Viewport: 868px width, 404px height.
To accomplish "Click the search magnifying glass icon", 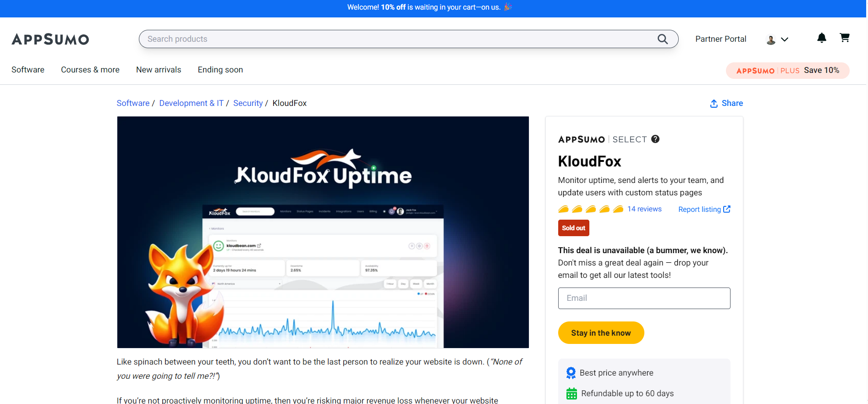I will (662, 39).
